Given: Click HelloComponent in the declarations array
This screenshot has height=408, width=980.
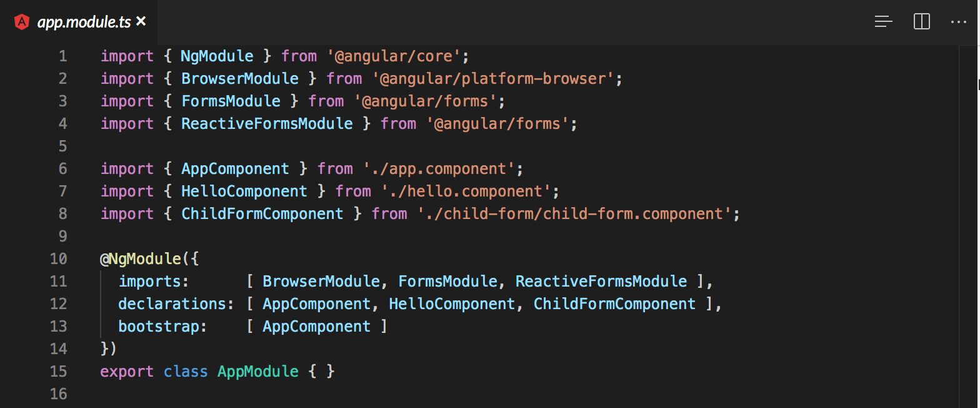Looking at the screenshot, I should 451,303.
